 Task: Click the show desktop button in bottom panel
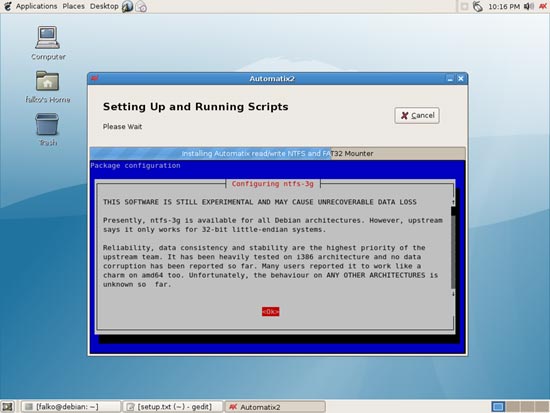pos(7,407)
